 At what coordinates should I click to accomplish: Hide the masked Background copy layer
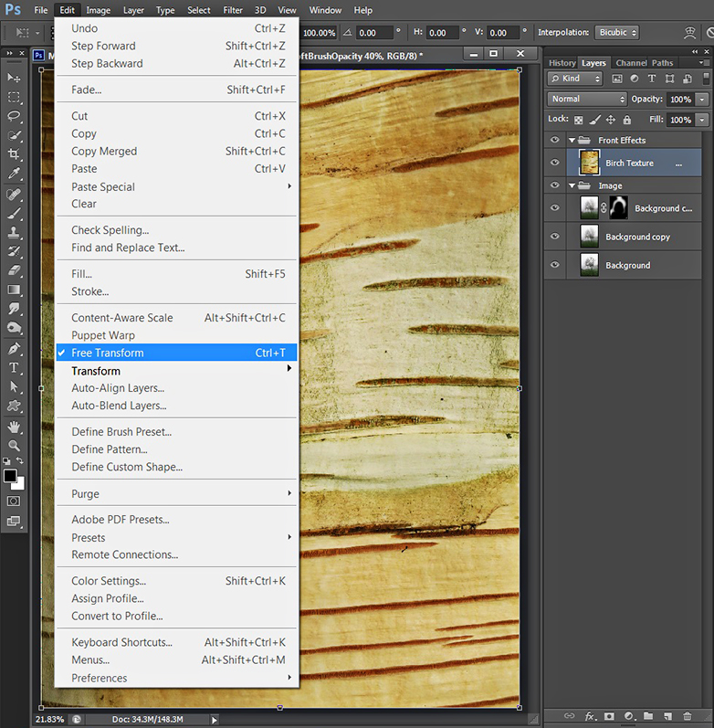pos(555,207)
